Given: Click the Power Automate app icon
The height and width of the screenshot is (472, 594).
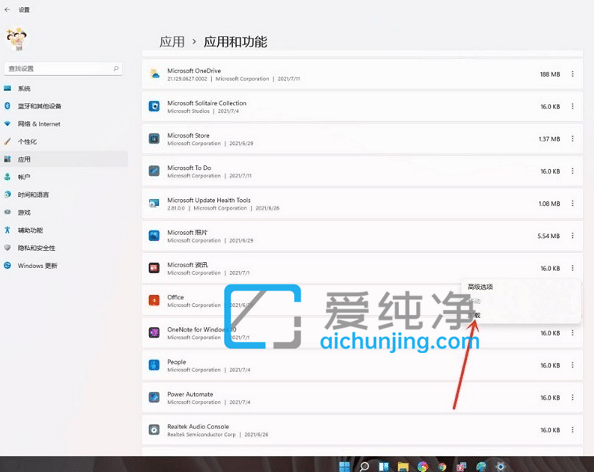Looking at the screenshot, I should point(154,397).
